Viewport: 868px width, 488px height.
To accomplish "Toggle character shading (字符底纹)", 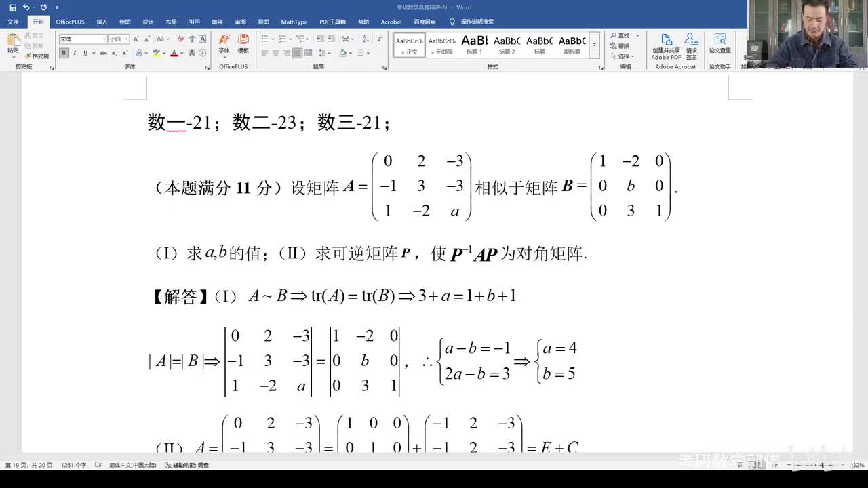I will [x=193, y=53].
